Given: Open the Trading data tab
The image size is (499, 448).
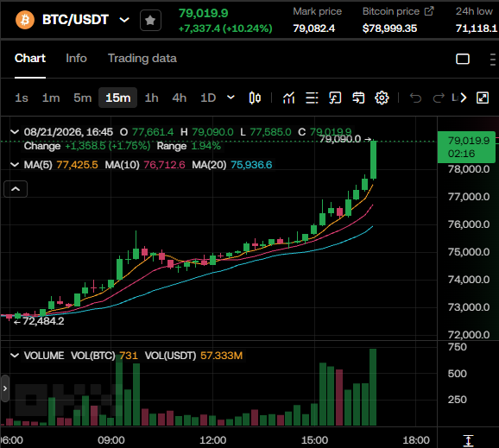Looking at the screenshot, I should click(x=142, y=58).
